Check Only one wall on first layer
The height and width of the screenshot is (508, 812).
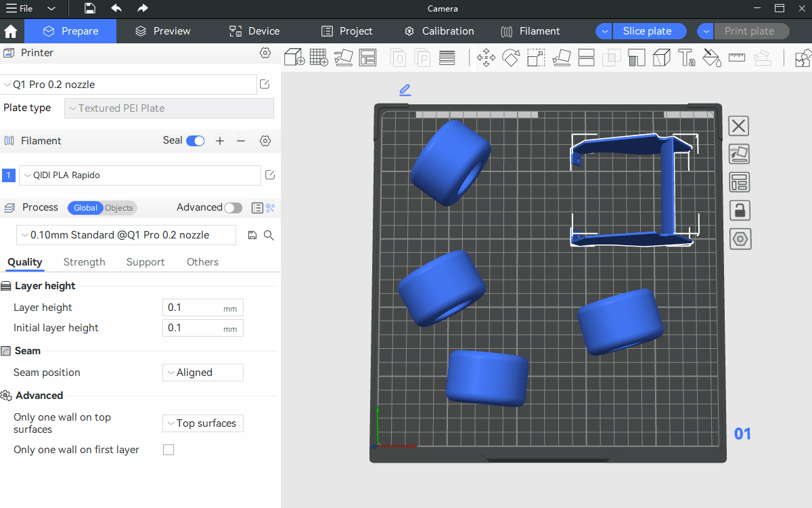coord(168,450)
